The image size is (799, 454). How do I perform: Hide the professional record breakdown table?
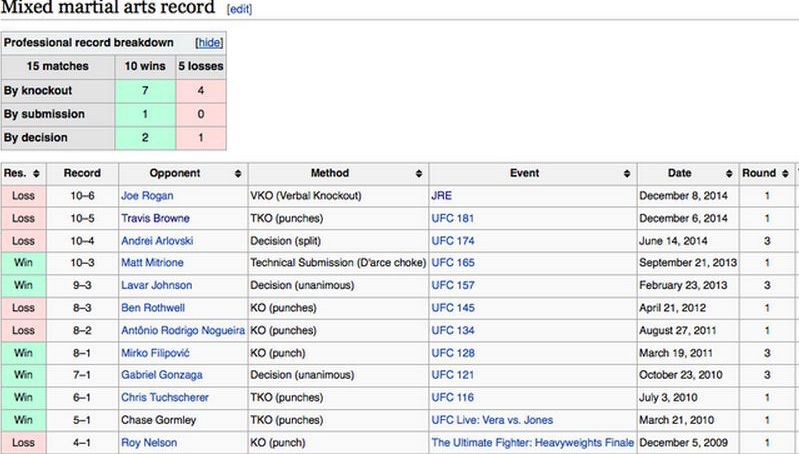[x=208, y=43]
